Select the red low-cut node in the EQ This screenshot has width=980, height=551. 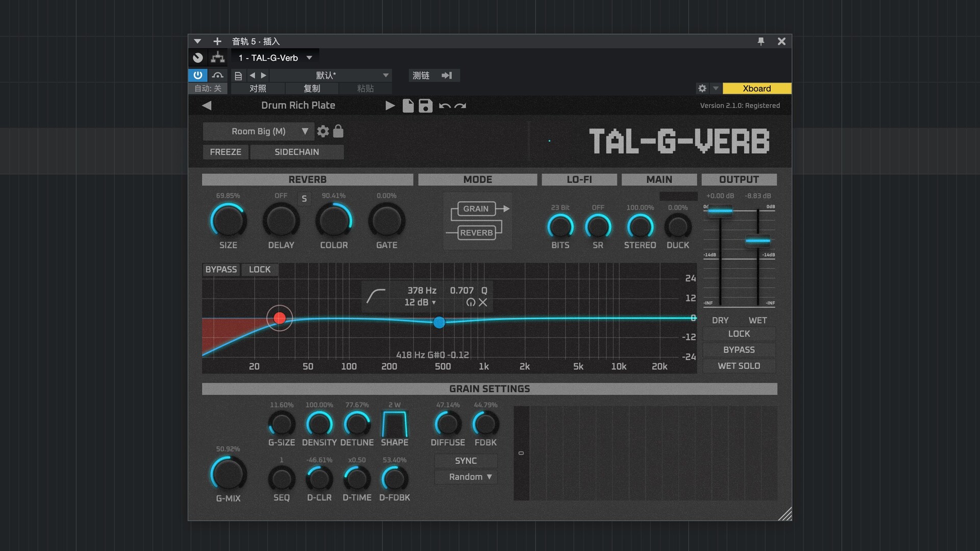click(279, 318)
